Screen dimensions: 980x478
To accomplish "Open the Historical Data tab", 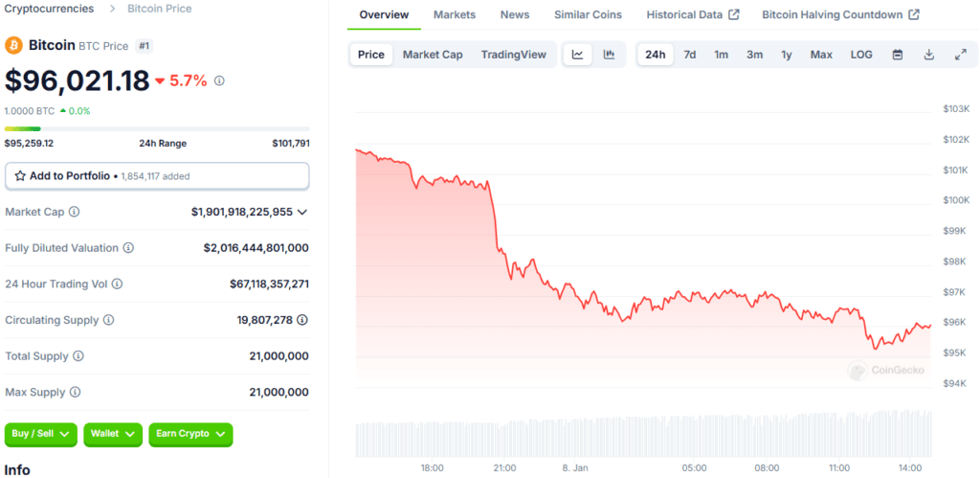I will click(x=693, y=14).
